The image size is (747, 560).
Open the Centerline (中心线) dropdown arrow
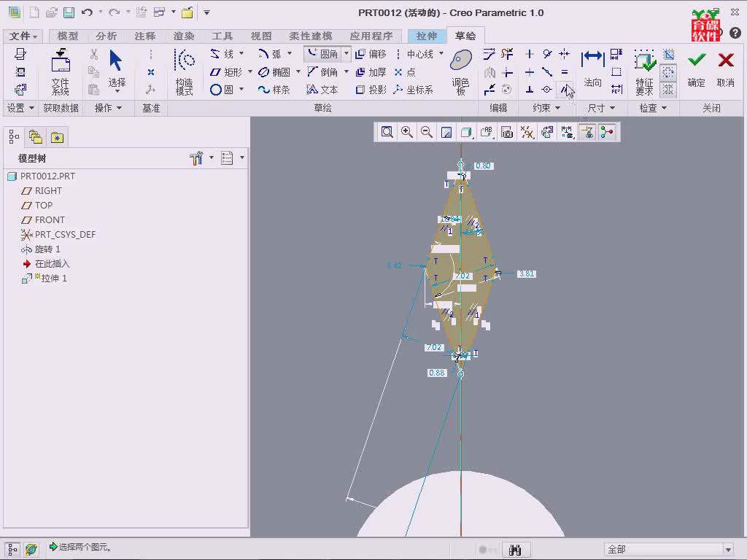coord(441,53)
